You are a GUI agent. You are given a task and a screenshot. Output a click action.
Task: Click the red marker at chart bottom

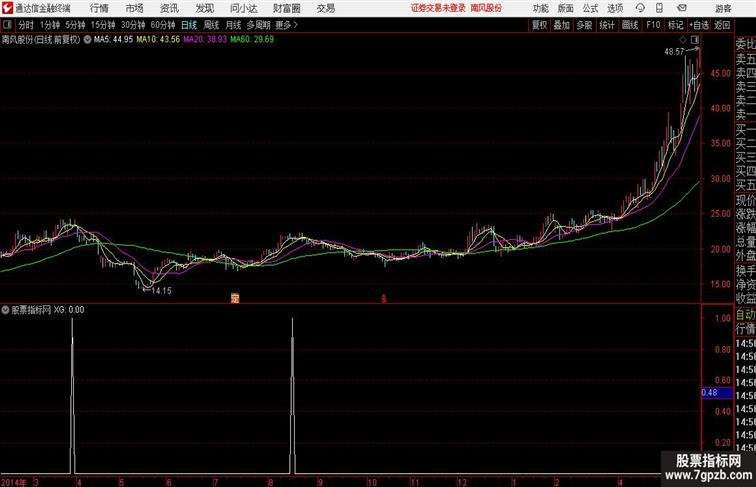pos(384,299)
